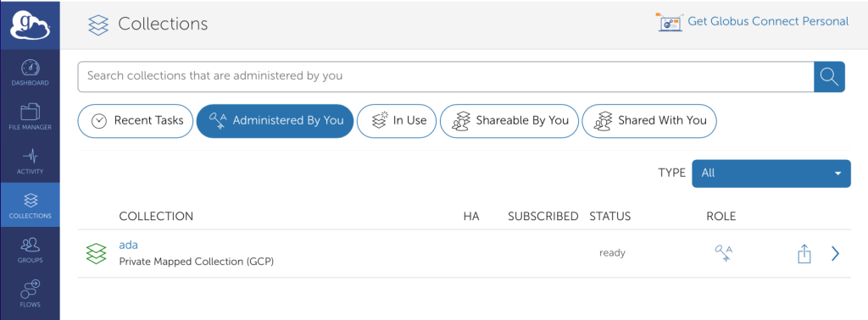Open Flows from the sidebar
868x320 pixels.
pos(30,294)
